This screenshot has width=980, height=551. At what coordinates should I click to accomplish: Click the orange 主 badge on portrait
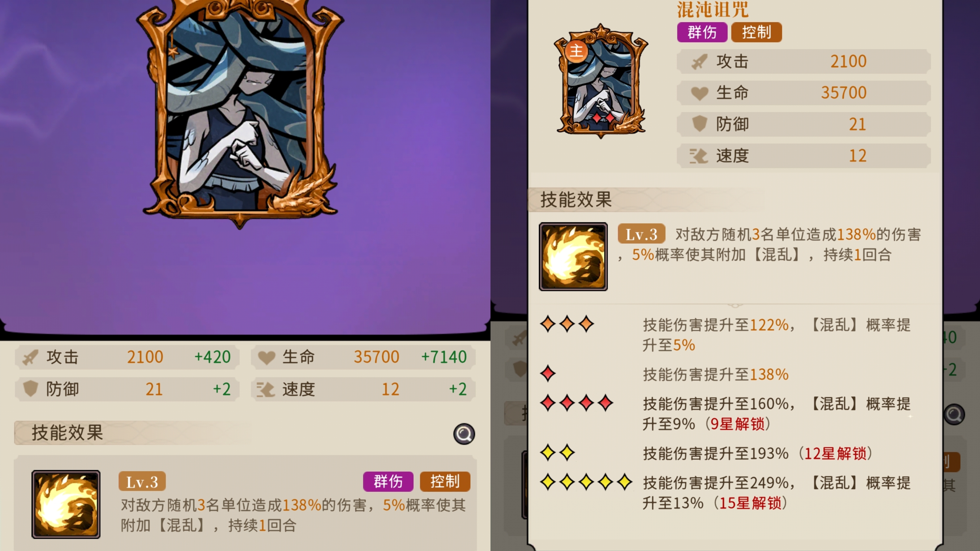(576, 51)
